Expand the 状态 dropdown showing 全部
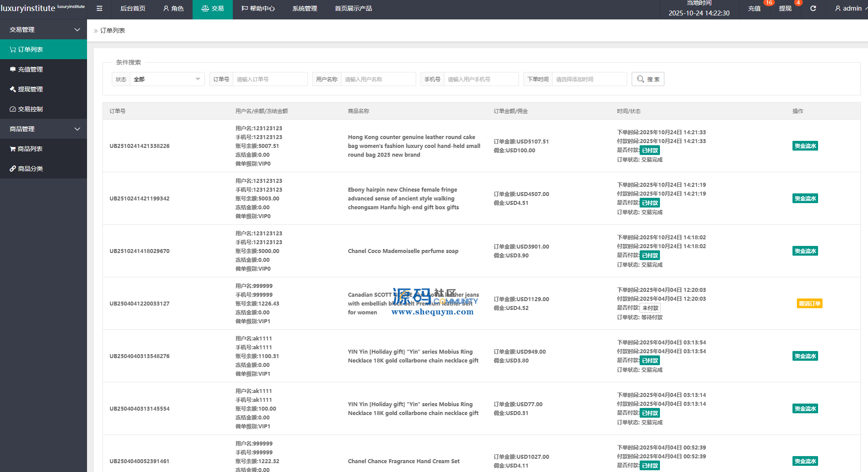Viewport: 868px width, 472px height. [167, 79]
